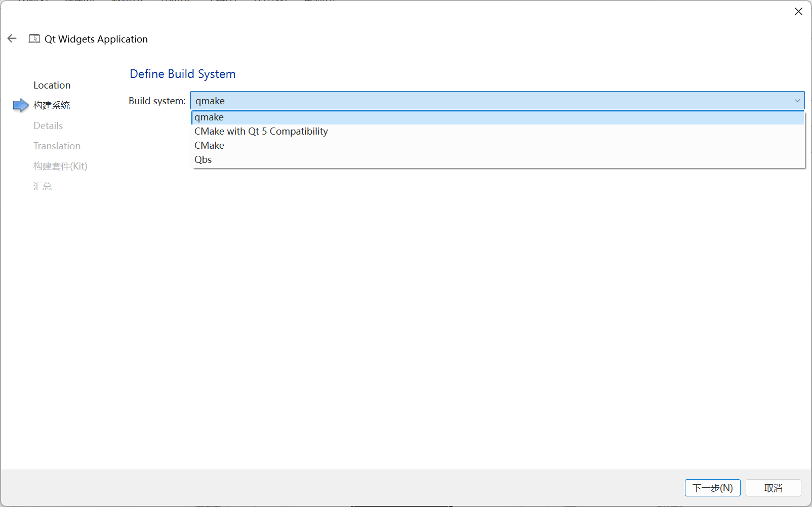
Task: Click the blue arrow next to 构建系统
Action: [21, 105]
